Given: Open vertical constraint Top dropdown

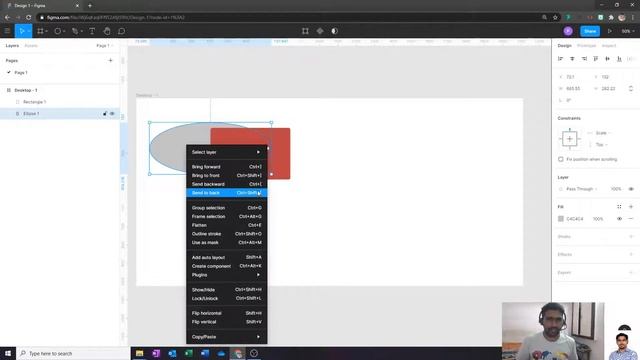Looking at the screenshot, I should (601, 144).
